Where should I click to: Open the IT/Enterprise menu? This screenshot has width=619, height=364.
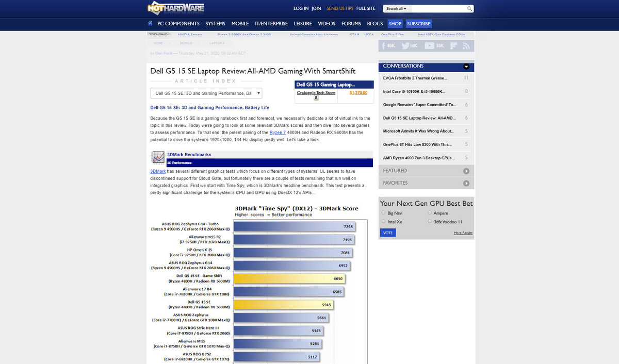pos(272,24)
